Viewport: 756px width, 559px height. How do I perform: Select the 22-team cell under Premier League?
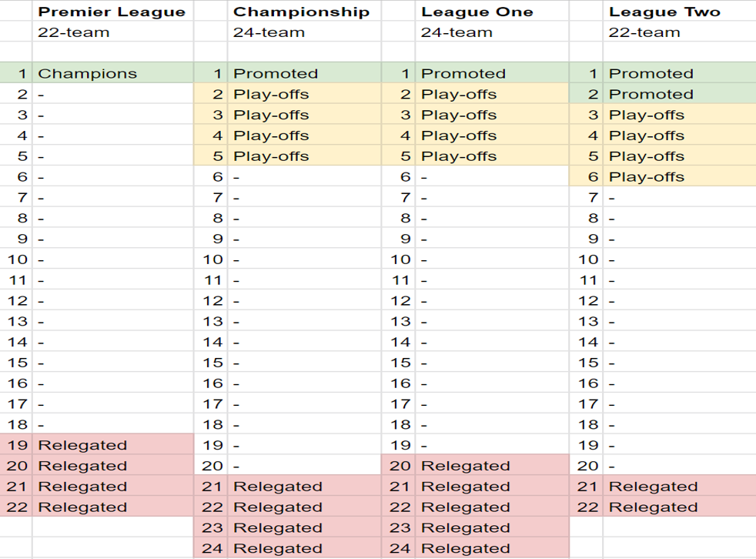click(74, 32)
